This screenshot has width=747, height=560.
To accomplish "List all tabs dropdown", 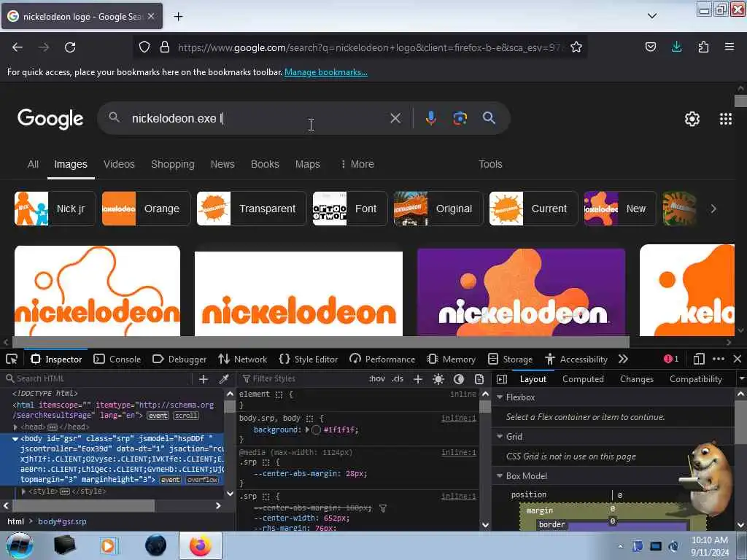I will tap(652, 16).
